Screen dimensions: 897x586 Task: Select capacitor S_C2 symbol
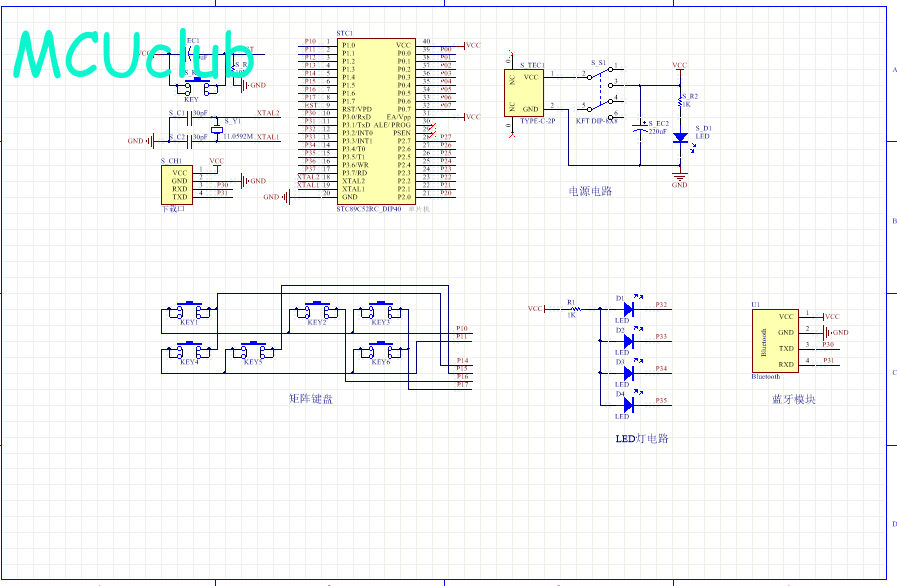click(x=189, y=141)
